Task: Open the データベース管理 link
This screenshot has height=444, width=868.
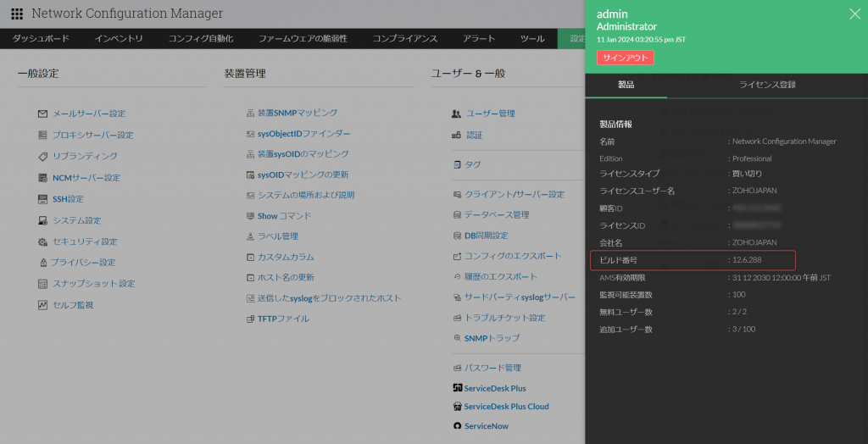Action: [496, 215]
